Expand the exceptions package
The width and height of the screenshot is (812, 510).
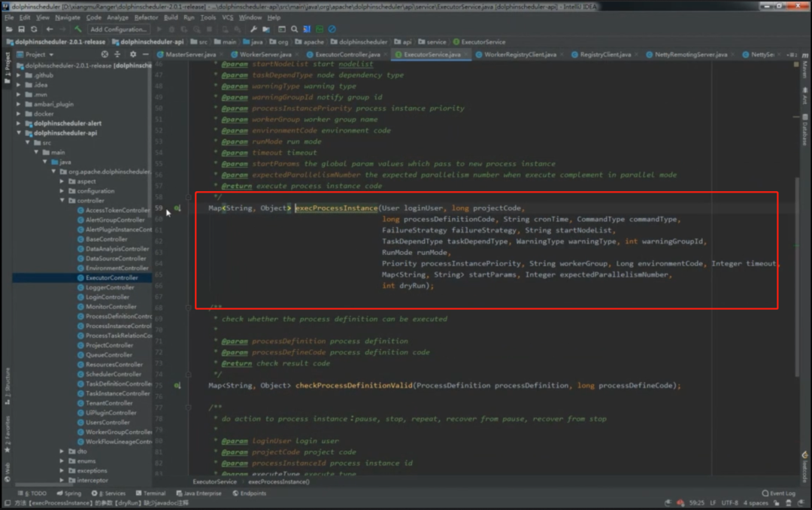coord(62,471)
